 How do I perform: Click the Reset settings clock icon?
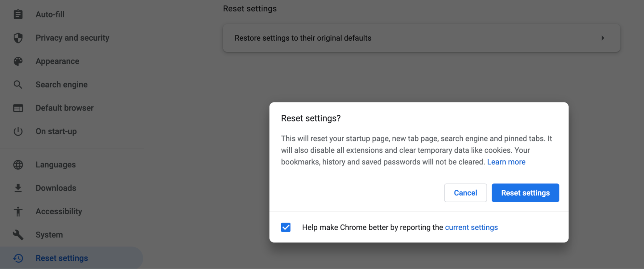tap(18, 258)
